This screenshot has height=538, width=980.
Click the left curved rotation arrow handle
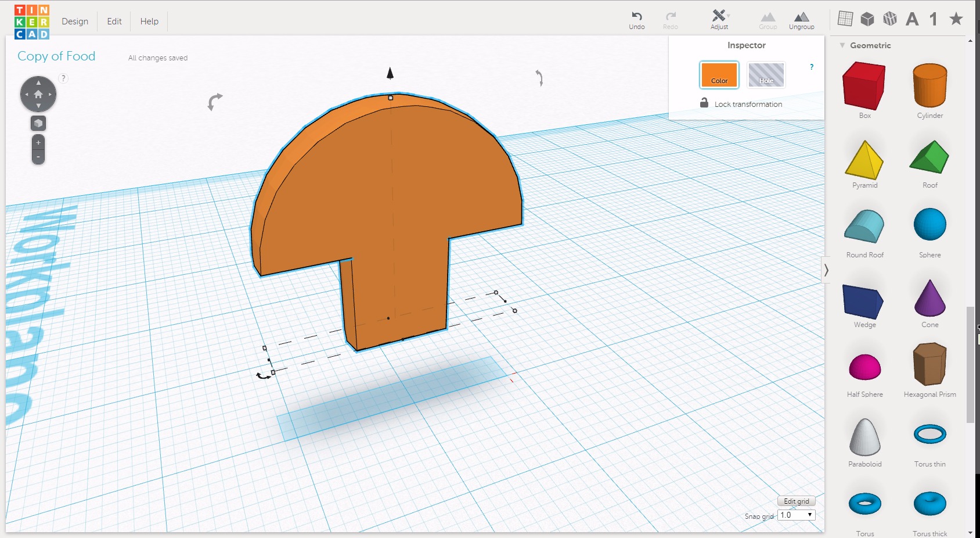214,102
